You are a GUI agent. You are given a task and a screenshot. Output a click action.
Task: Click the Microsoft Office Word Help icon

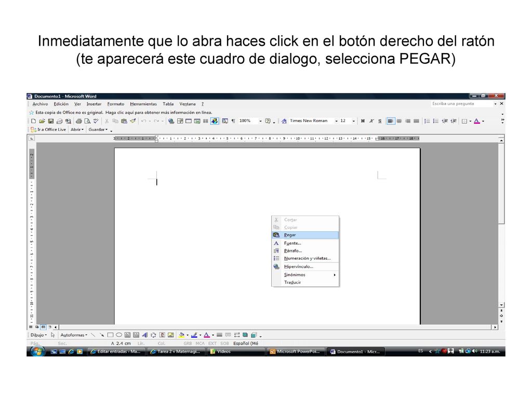[268, 121]
